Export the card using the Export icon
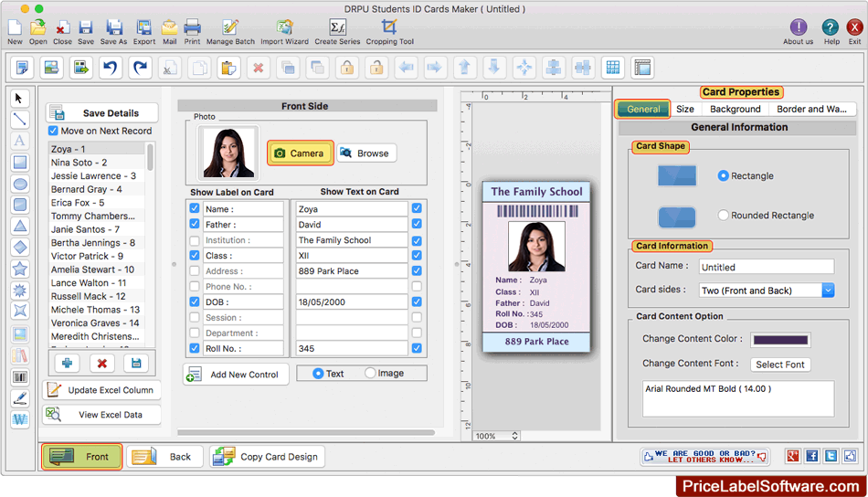 click(144, 32)
